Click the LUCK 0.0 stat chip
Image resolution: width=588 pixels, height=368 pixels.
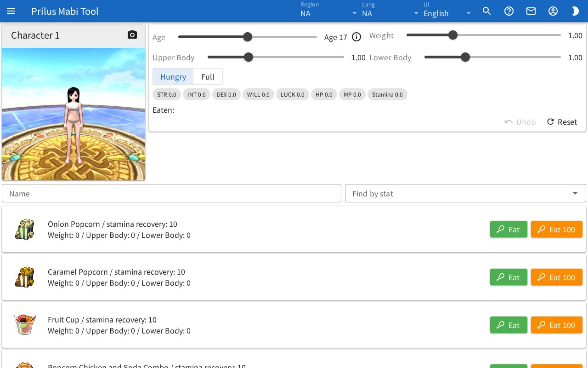[x=293, y=94]
